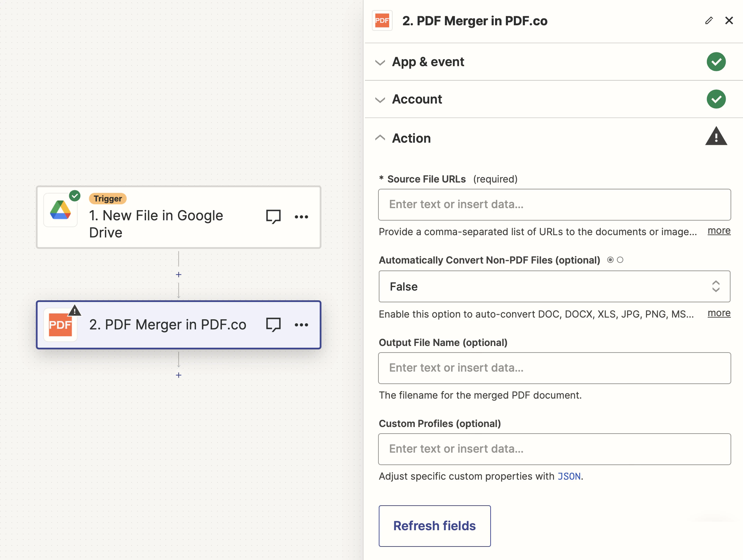Click the green check next to App & event
Viewport: 743px width, 560px height.
[716, 62]
